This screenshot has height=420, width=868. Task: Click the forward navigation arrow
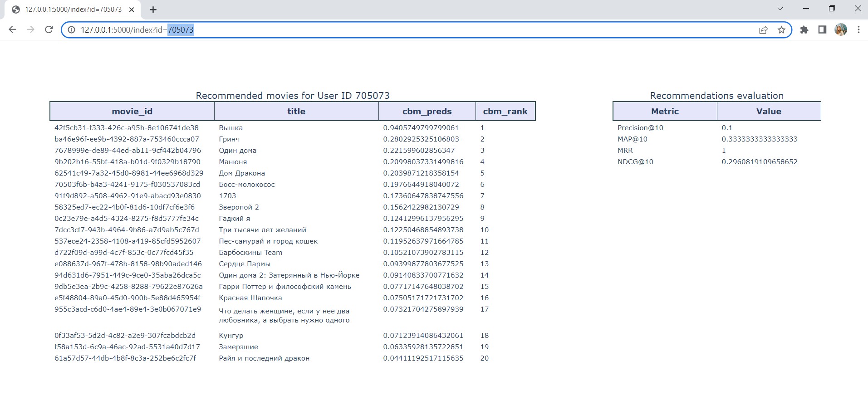point(30,29)
